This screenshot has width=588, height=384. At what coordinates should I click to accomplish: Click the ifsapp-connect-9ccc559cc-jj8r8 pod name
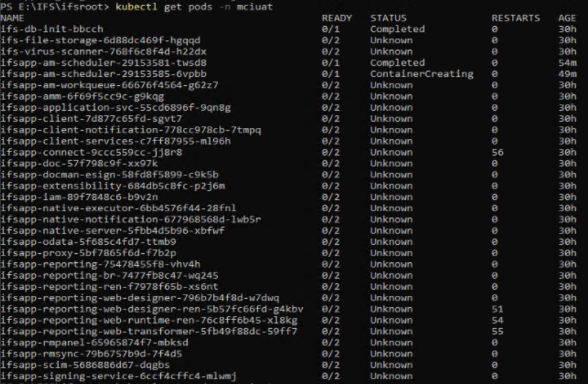click(91, 153)
